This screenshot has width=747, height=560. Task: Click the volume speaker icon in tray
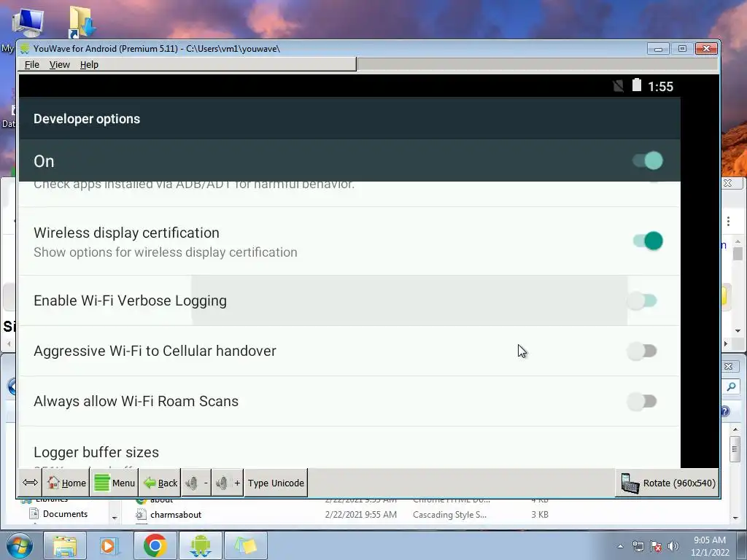click(673, 546)
